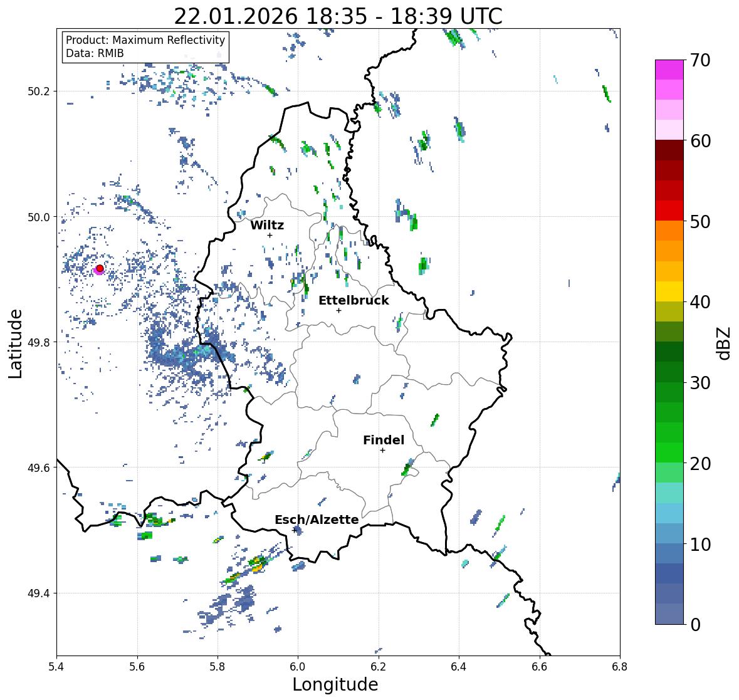Viewport: 739px width, 700px height.
Task: Click the plus marker under Findel
Action: (382, 451)
